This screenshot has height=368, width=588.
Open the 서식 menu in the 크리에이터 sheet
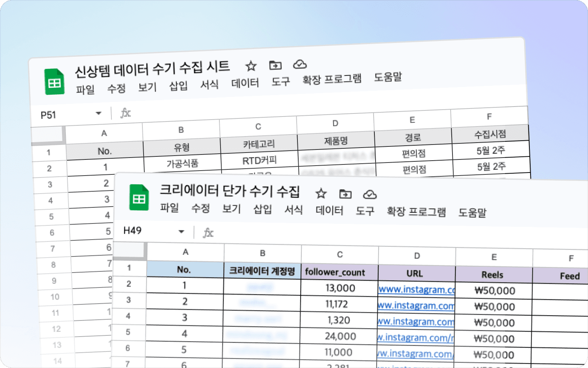click(x=294, y=210)
